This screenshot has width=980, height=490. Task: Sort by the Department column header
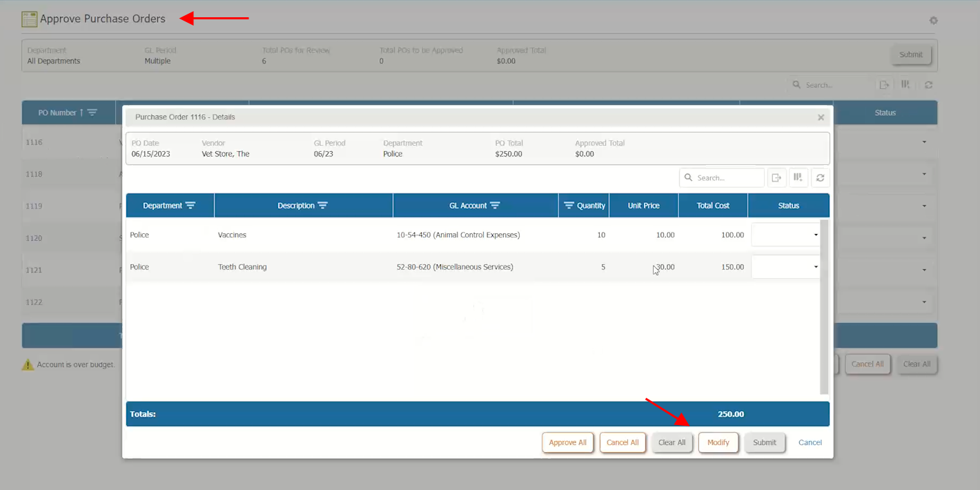162,206
